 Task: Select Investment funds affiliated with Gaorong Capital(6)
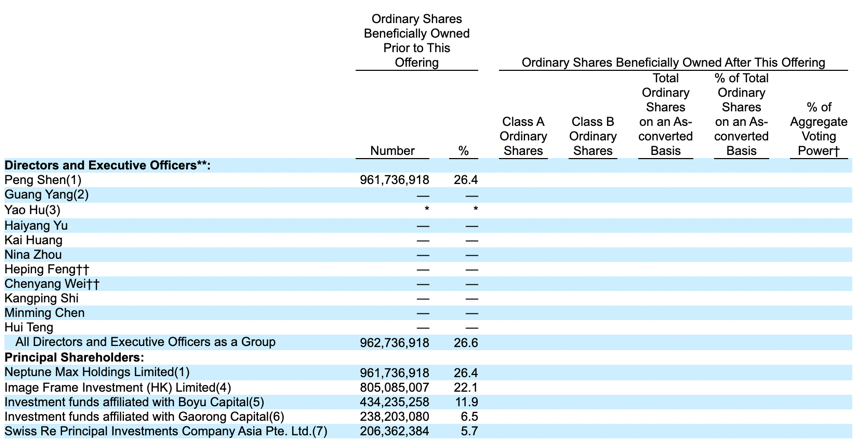[x=144, y=417]
